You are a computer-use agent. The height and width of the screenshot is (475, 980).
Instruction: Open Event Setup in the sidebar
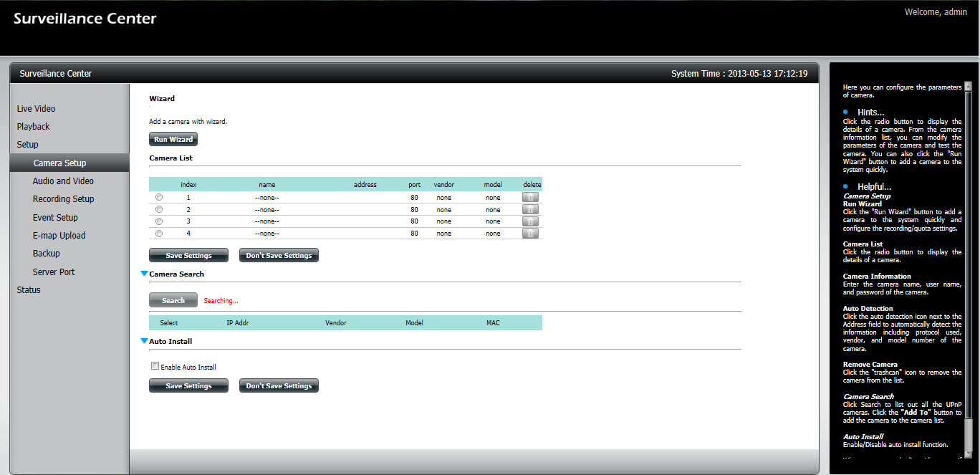point(55,218)
